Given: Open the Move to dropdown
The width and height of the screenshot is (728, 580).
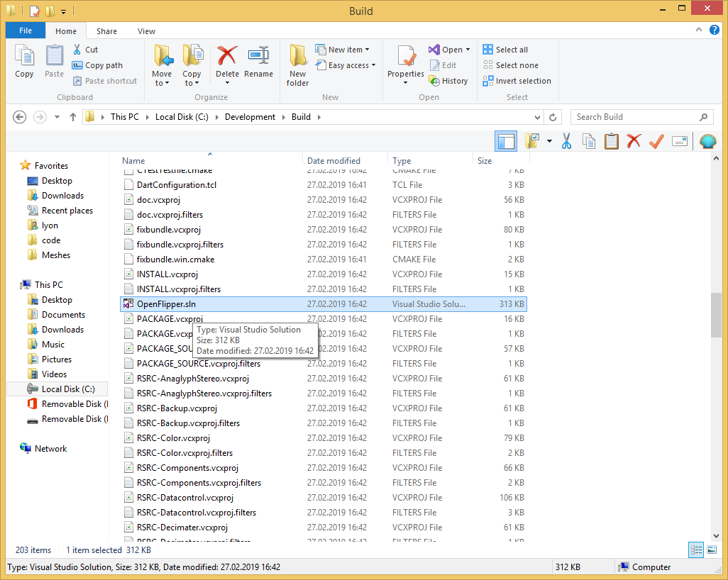Looking at the screenshot, I should [x=162, y=62].
